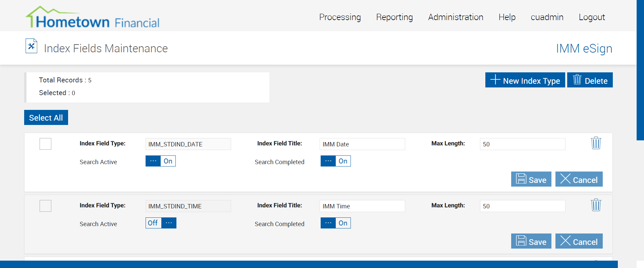Save the IMM Time index field

531,241
